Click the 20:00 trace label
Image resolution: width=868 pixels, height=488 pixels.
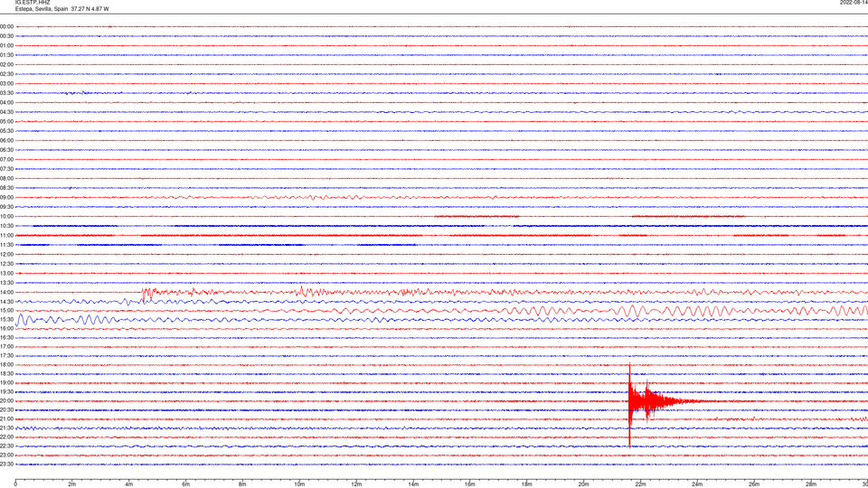coord(6,401)
